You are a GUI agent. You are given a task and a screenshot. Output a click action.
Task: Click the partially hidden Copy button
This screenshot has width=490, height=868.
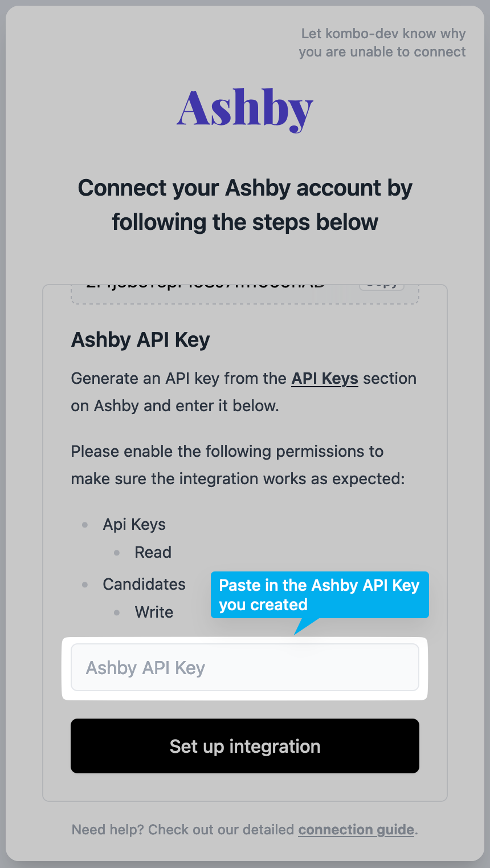(x=381, y=286)
